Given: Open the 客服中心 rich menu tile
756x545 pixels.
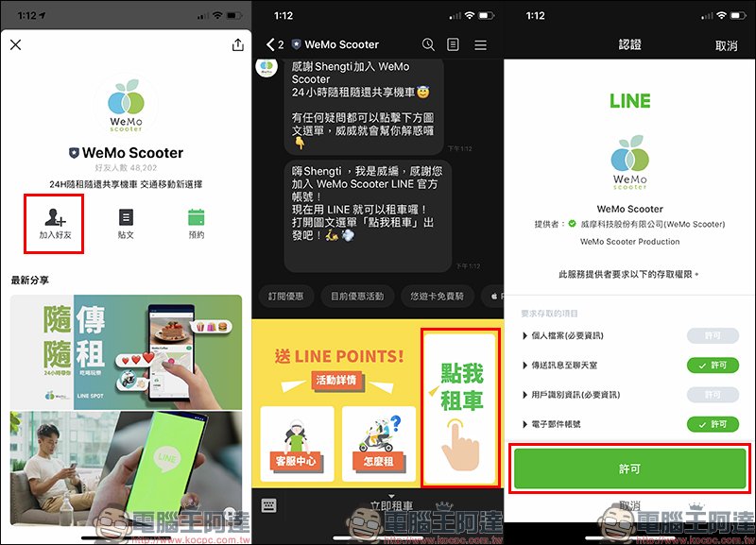Looking at the screenshot, I should (297, 444).
